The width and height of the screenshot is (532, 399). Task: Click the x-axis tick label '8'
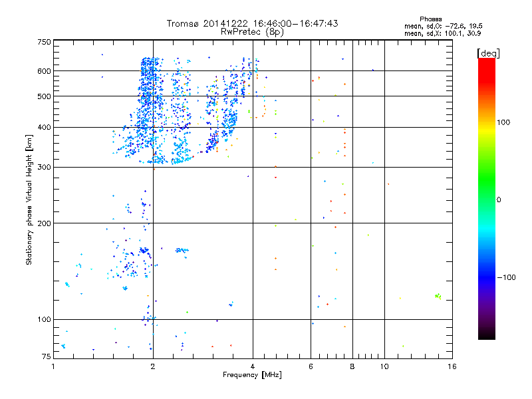[x=352, y=366]
